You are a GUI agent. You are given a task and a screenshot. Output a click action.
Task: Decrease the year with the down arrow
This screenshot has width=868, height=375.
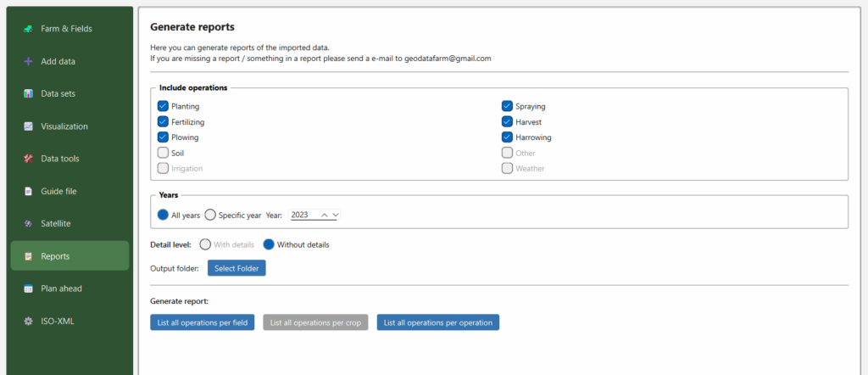[336, 215]
